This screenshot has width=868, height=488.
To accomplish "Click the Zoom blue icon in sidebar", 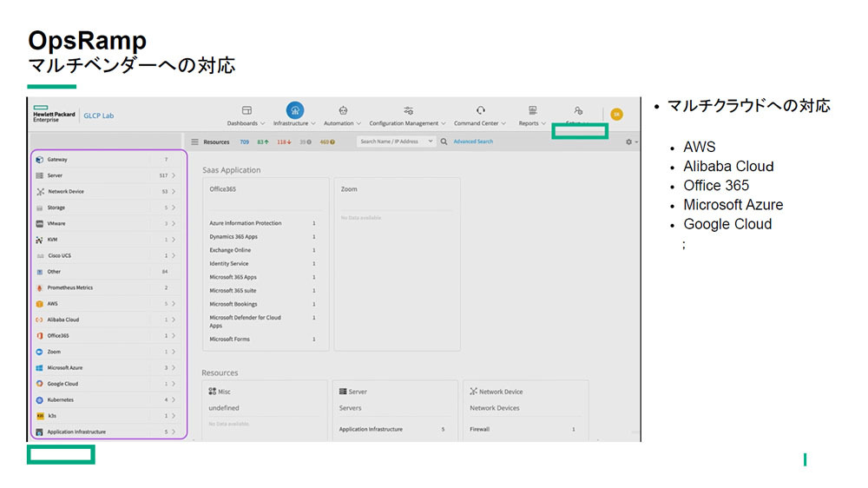I will (x=39, y=353).
